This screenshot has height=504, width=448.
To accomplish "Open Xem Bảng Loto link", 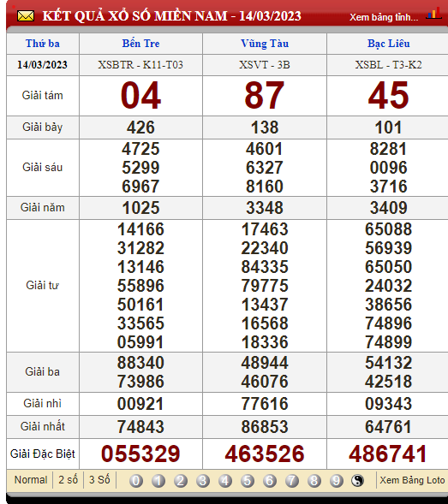I will pos(412,480).
